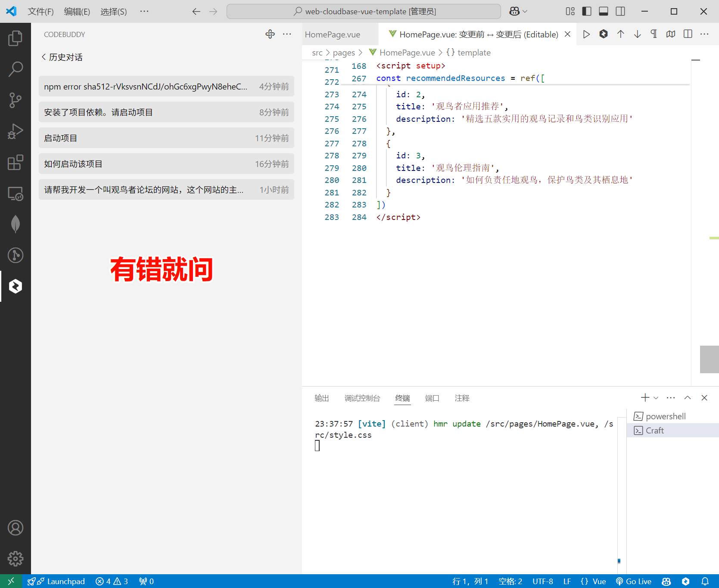
Task: Go back to 历史对话 list
Action: (x=62, y=57)
